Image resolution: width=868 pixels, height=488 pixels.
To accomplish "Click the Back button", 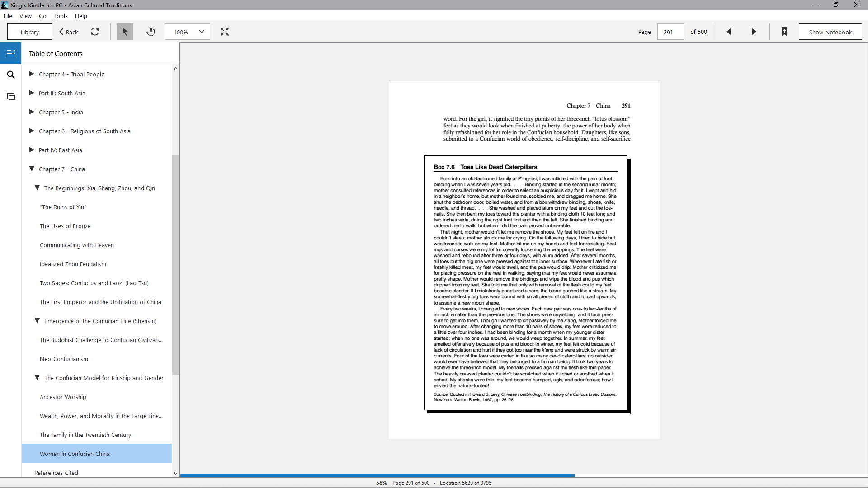I will pyautogui.click(x=69, y=32).
